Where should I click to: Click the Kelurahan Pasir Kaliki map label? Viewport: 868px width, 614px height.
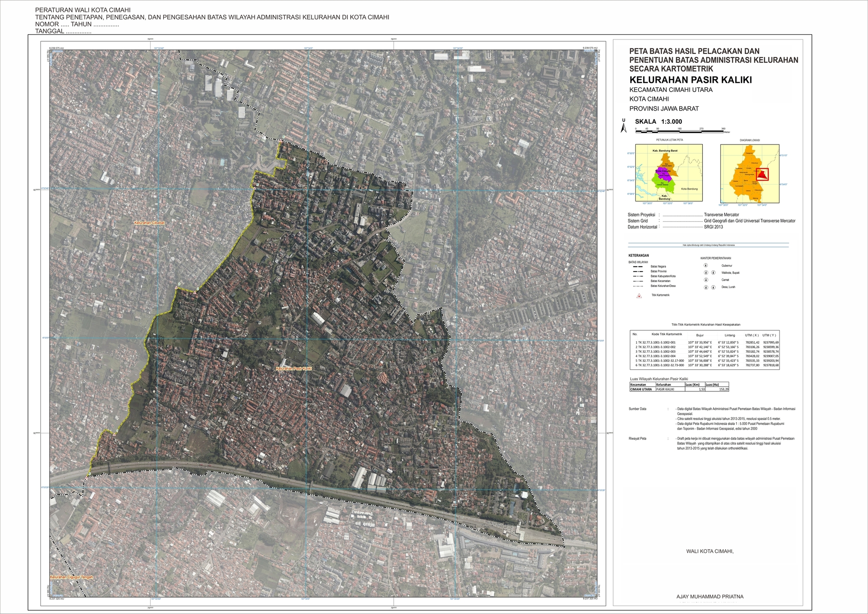click(294, 369)
